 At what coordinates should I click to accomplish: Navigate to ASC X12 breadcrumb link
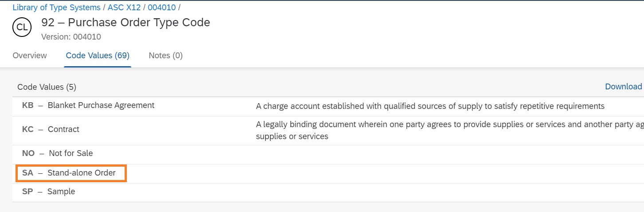[x=124, y=8]
